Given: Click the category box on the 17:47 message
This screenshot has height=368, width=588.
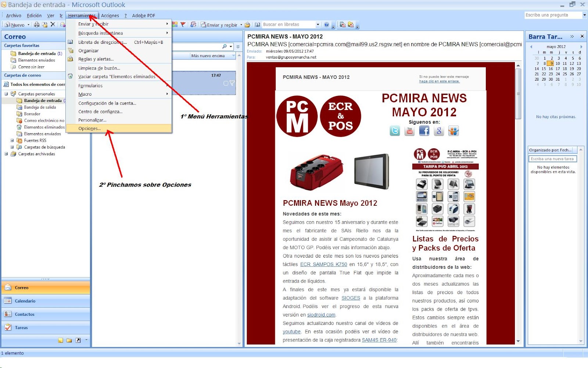Looking at the screenshot, I should click(x=226, y=83).
